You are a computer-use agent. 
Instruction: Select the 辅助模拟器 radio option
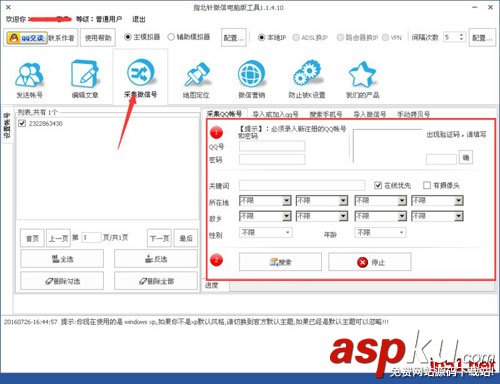click(189, 37)
